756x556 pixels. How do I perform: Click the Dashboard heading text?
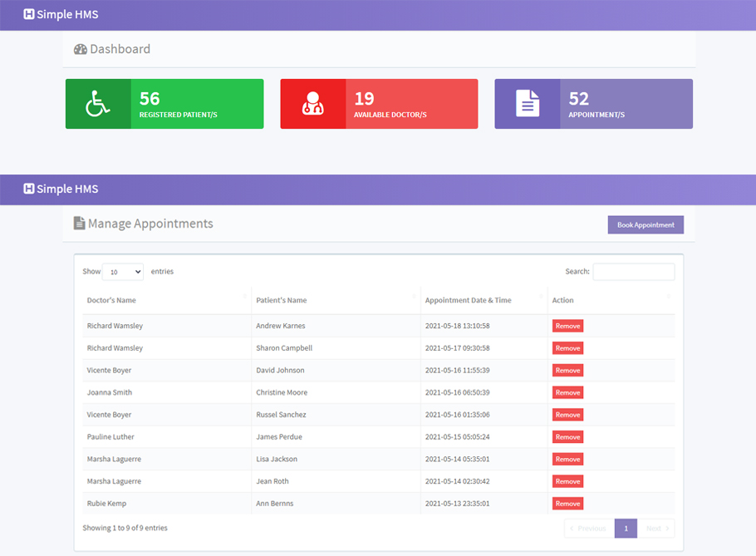(x=120, y=49)
